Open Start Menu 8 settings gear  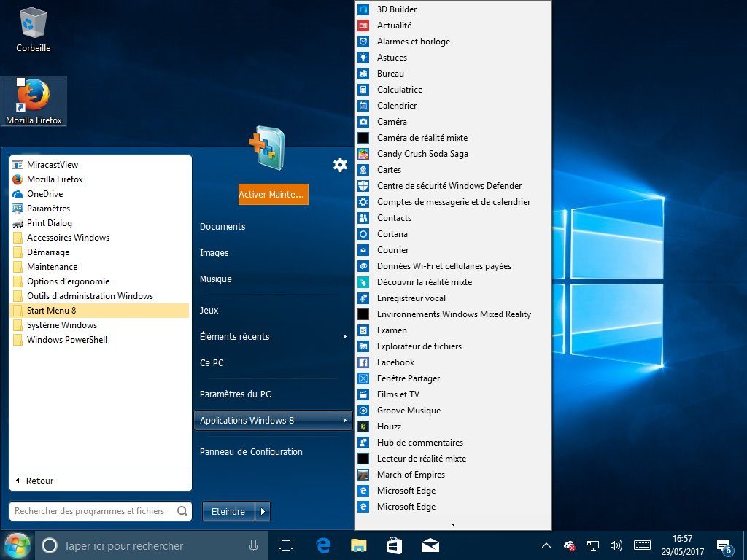[x=340, y=165]
